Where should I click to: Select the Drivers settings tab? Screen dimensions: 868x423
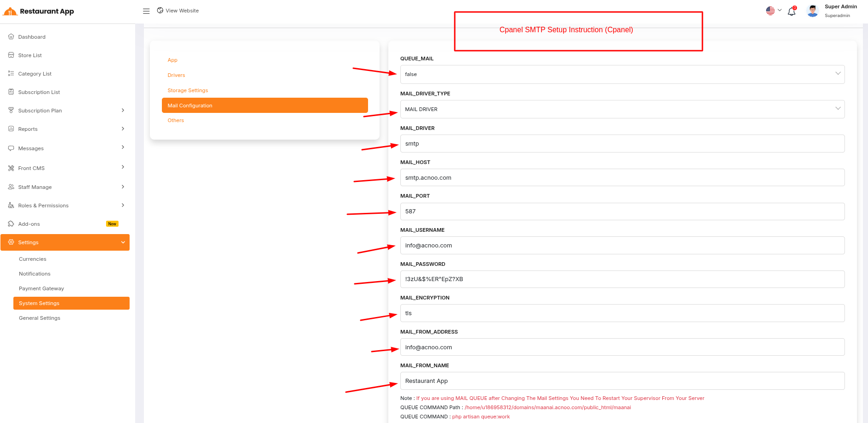pyautogui.click(x=176, y=75)
